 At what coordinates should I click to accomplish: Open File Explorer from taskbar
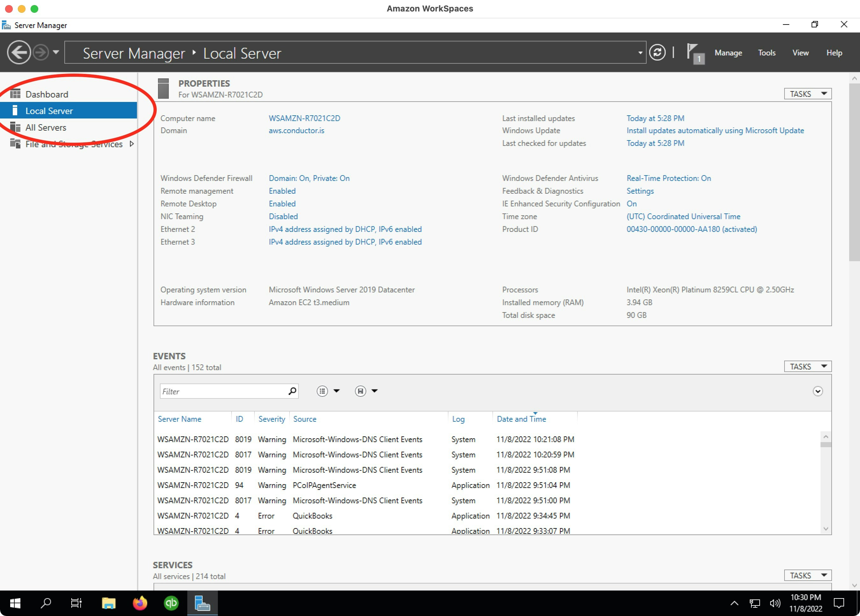click(x=108, y=603)
